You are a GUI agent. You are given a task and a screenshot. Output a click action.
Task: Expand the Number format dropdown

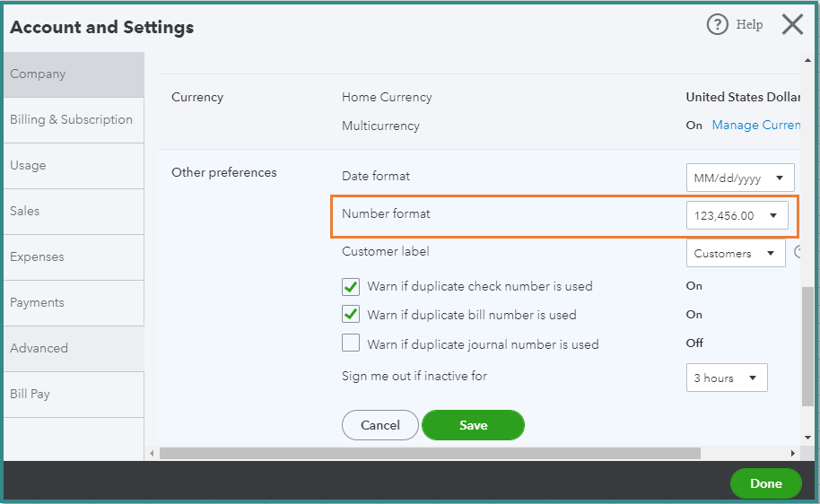pyautogui.click(x=737, y=215)
